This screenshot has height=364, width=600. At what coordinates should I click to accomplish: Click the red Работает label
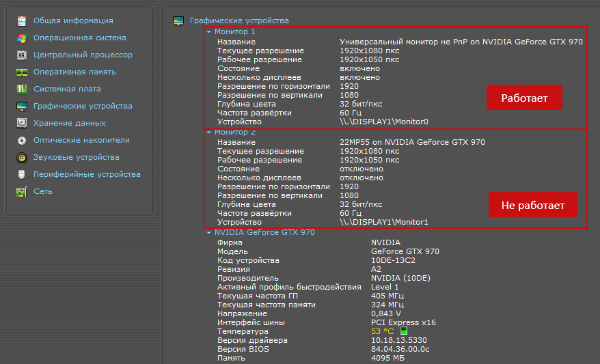[523, 98]
